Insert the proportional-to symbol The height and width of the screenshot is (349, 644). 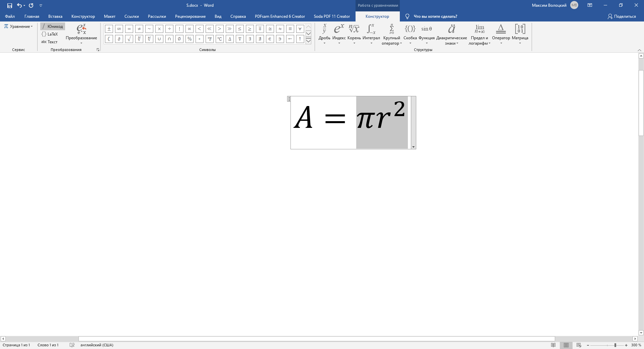click(x=190, y=29)
